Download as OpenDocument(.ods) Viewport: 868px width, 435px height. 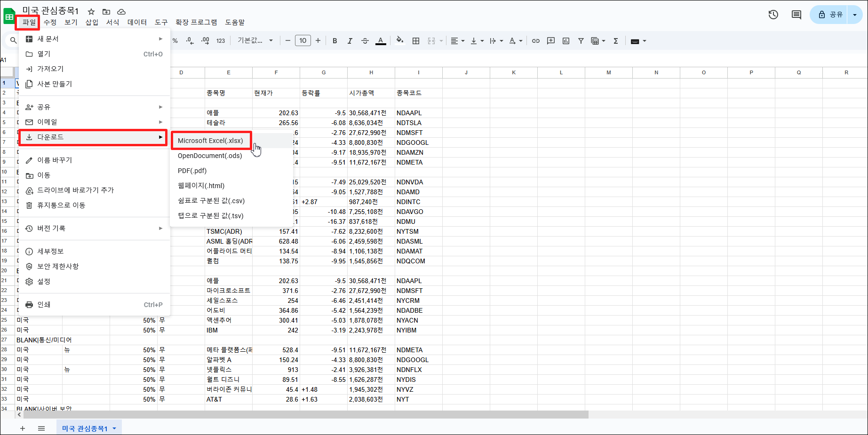pos(231,156)
